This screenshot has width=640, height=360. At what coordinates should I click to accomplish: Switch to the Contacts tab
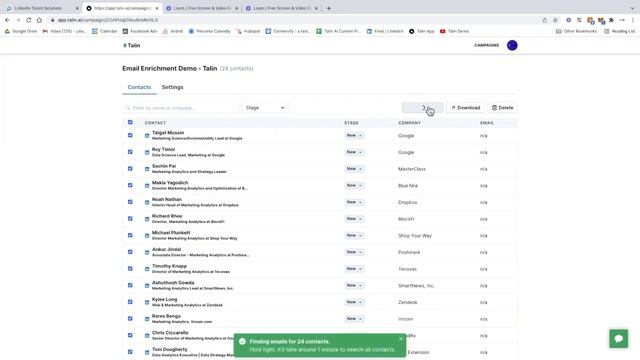(139, 87)
